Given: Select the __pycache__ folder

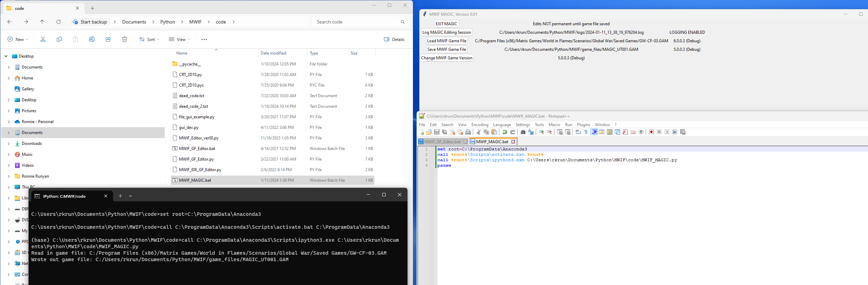Looking at the screenshot, I should 272,64.
